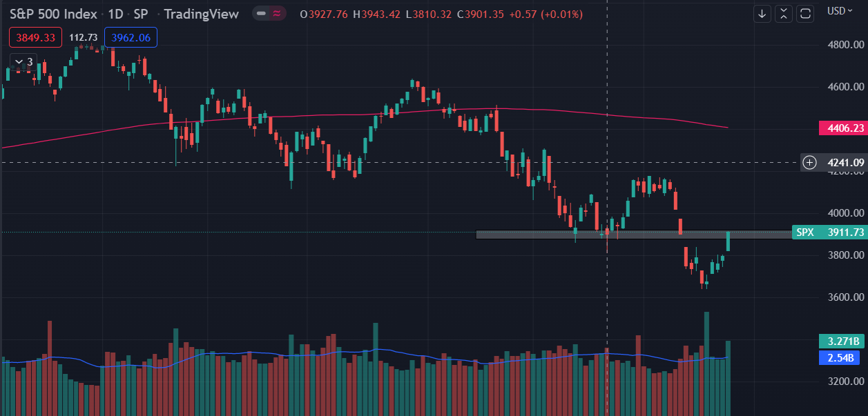
Task: Click the crosshair price label 4241.09
Action: coord(843,163)
